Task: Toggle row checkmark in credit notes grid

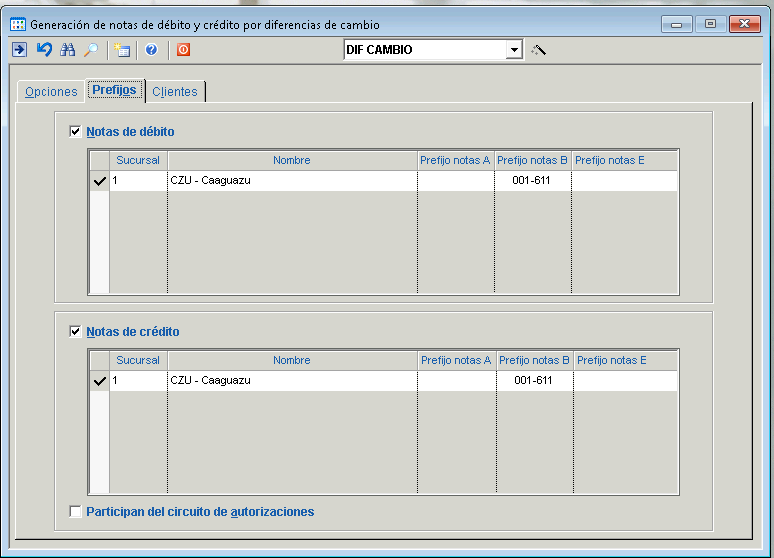Action: point(99,381)
